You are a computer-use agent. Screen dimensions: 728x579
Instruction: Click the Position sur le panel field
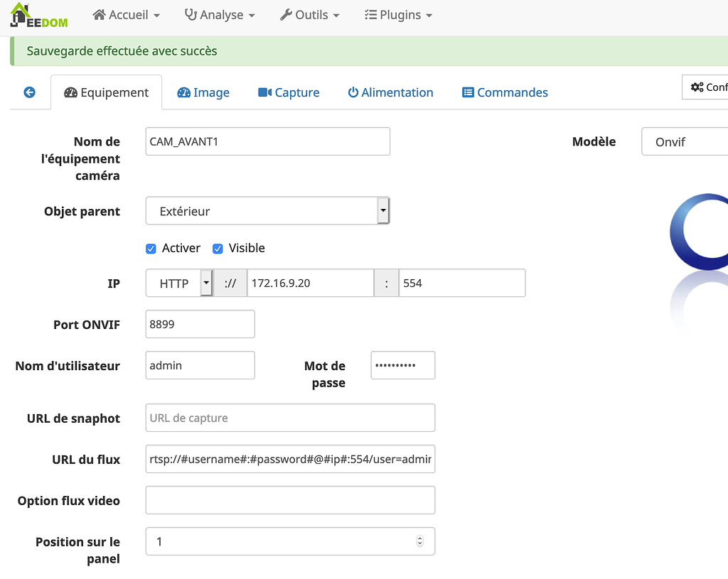click(290, 541)
